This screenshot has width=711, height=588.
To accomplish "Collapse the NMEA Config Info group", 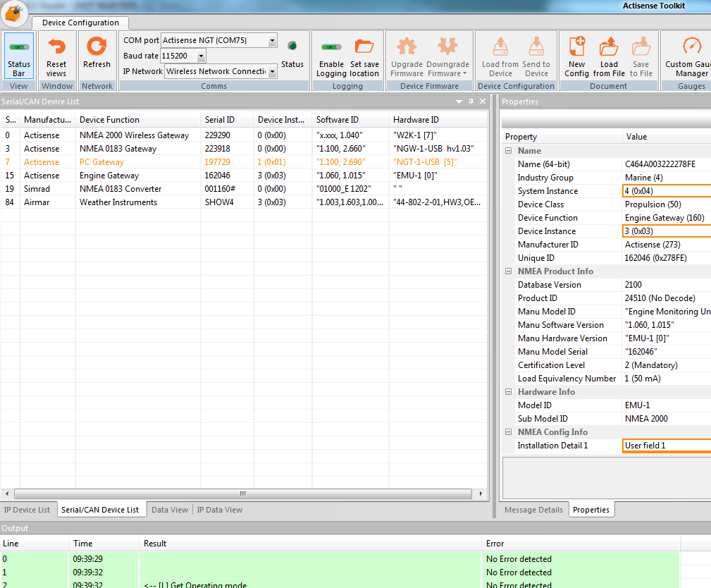I will (x=508, y=432).
